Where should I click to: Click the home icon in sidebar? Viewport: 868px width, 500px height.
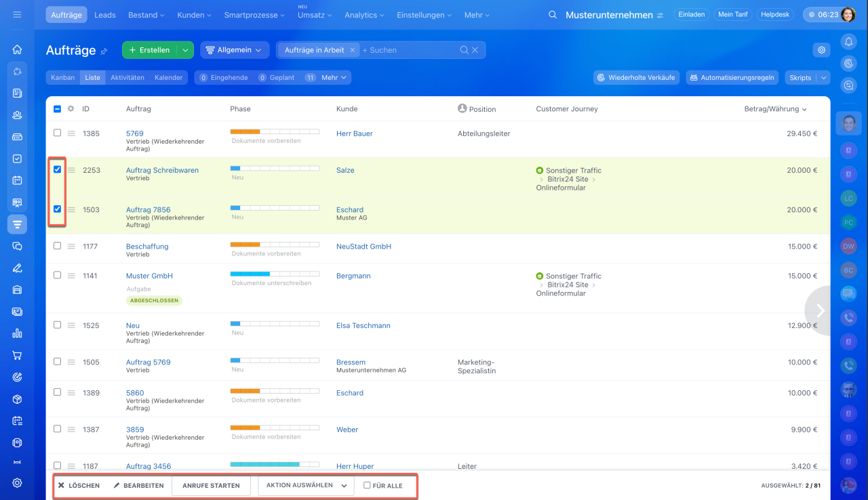[17, 49]
